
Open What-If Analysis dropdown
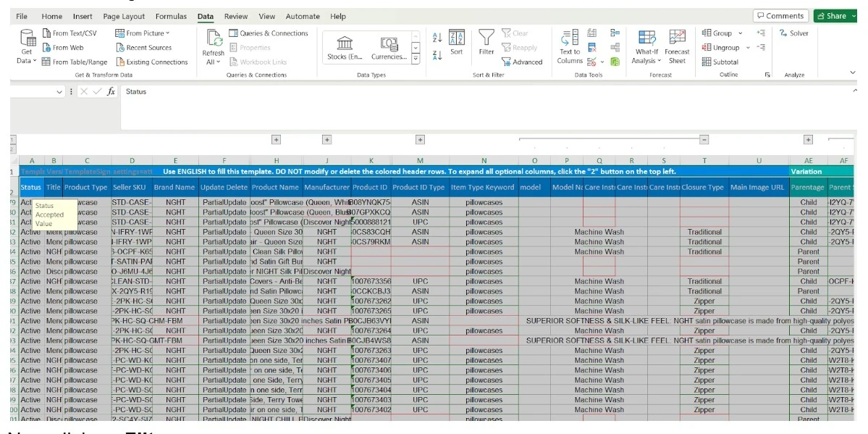647,57
